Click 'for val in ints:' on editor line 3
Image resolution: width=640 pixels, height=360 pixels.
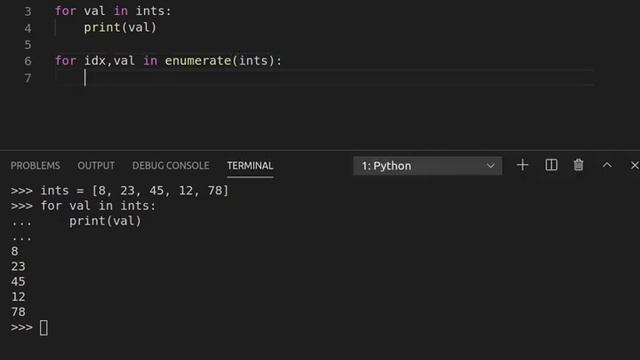113,11
